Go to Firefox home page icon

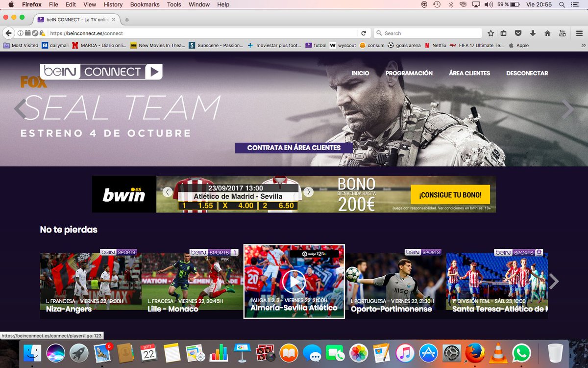547,33
